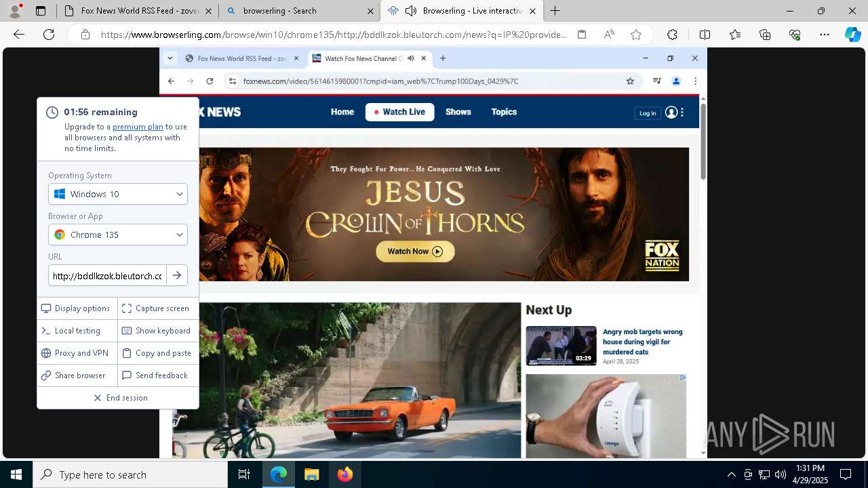The width and height of the screenshot is (868, 488).
Task: Open Fox News Shows menu
Action: (x=458, y=112)
